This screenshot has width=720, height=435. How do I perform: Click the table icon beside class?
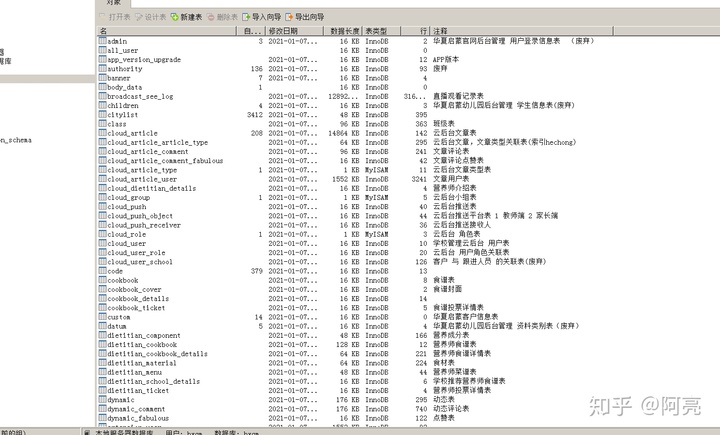point(102,123)
